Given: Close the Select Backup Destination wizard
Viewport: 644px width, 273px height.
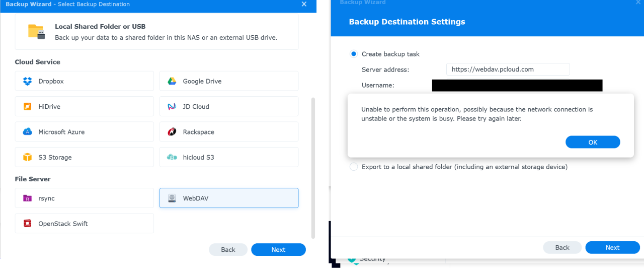Looking at the screenshot, I should pyautogui.click(x=304, y=4).
